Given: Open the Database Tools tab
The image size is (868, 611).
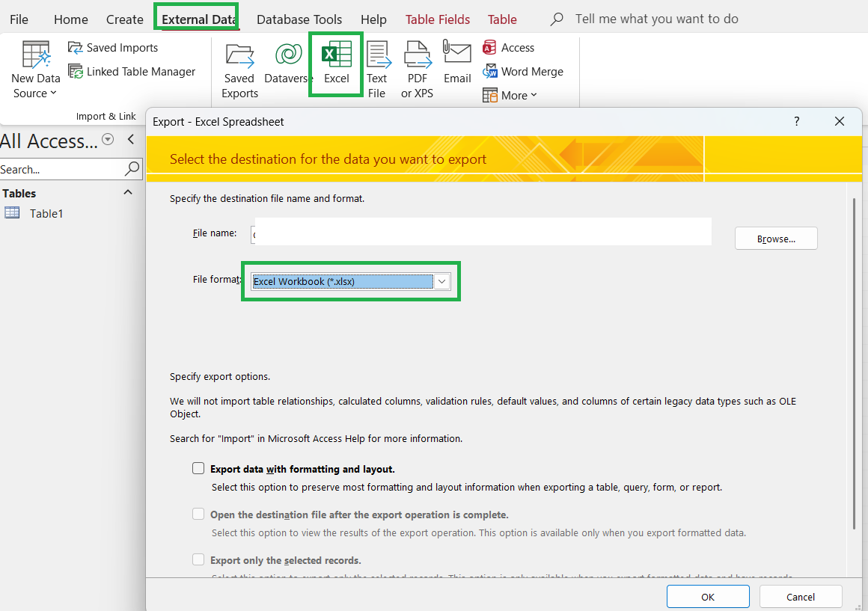Looking at the screenshot, I should 299,19.
